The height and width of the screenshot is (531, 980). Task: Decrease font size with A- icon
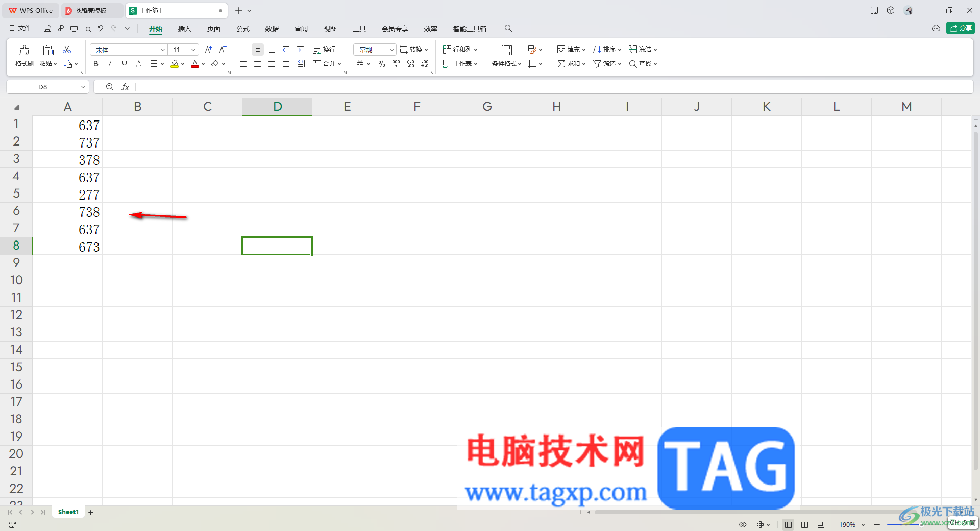coord(223,50)
